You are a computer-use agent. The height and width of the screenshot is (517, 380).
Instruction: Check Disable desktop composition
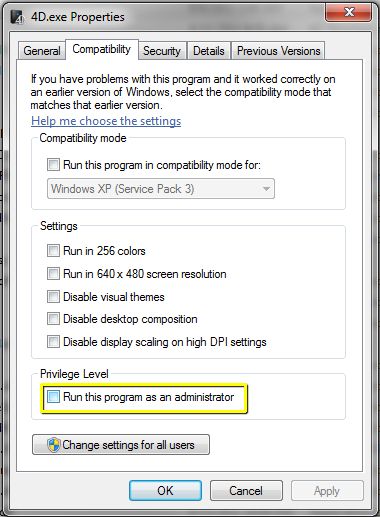53,319
